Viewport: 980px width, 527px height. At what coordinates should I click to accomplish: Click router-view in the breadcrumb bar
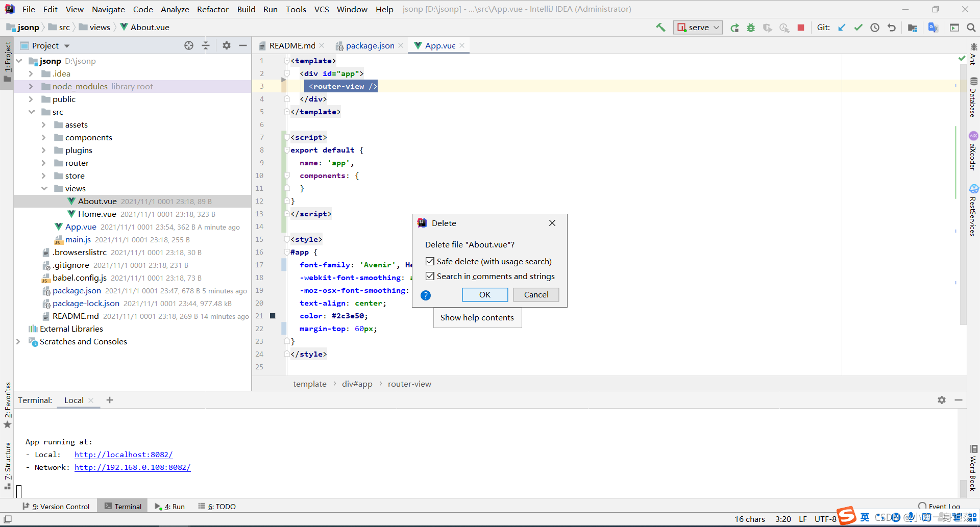tap(409, 384)
